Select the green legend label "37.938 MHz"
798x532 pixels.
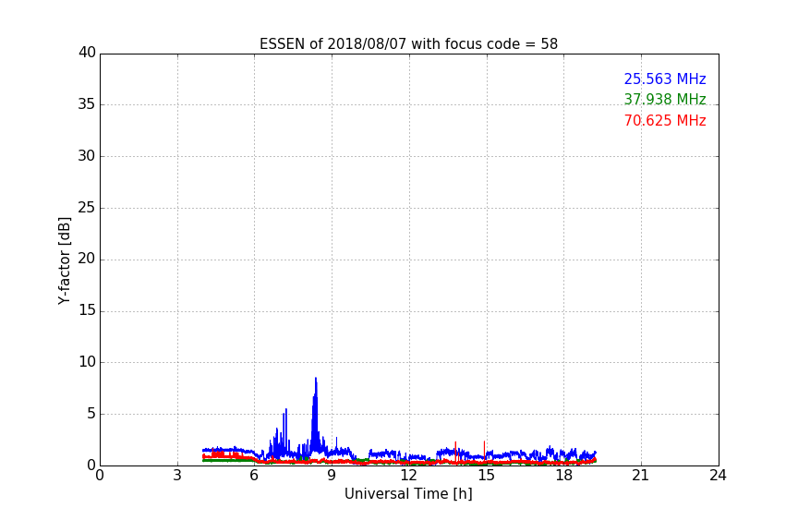tap(665, 99)
